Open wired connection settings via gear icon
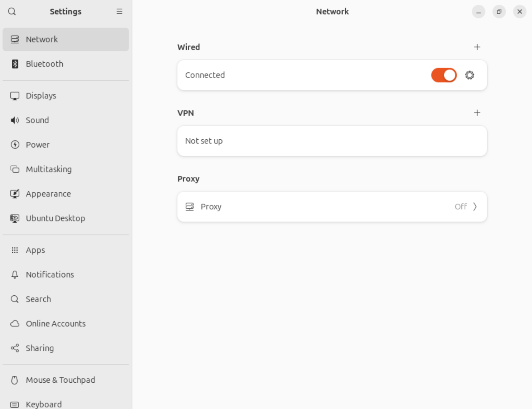The height and width of the screenshot is (409, 532). pos(469,75)
